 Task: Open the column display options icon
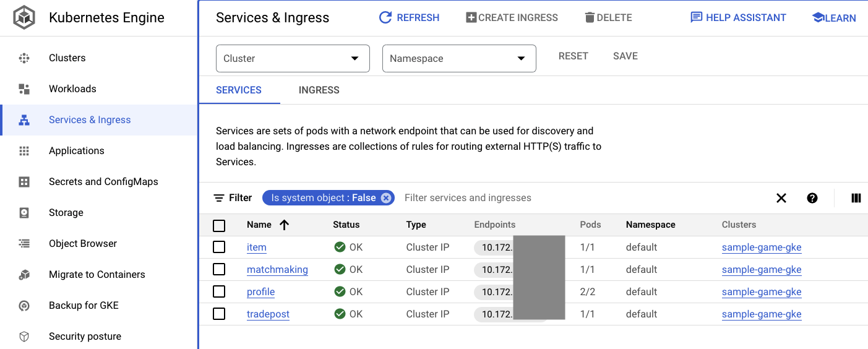[x=856, y=198]
